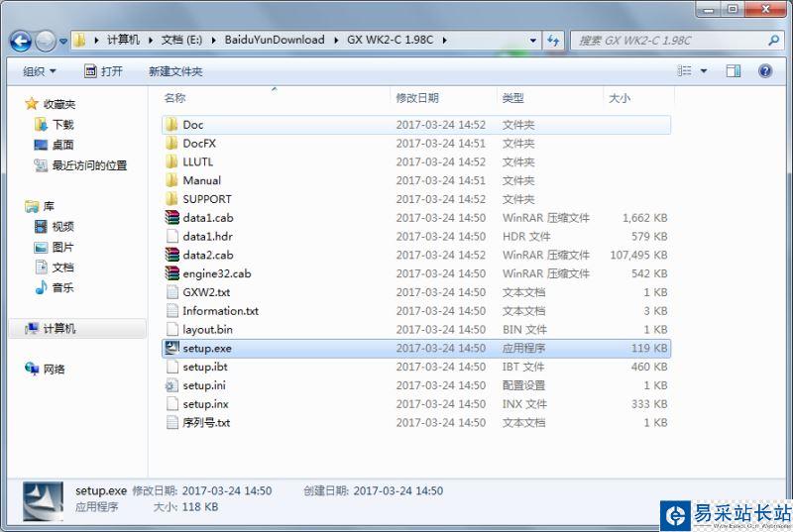The height and width of the screenshot is (532, 793).
Task: Click the 打开 toolbar button
Action: [103, 71]
